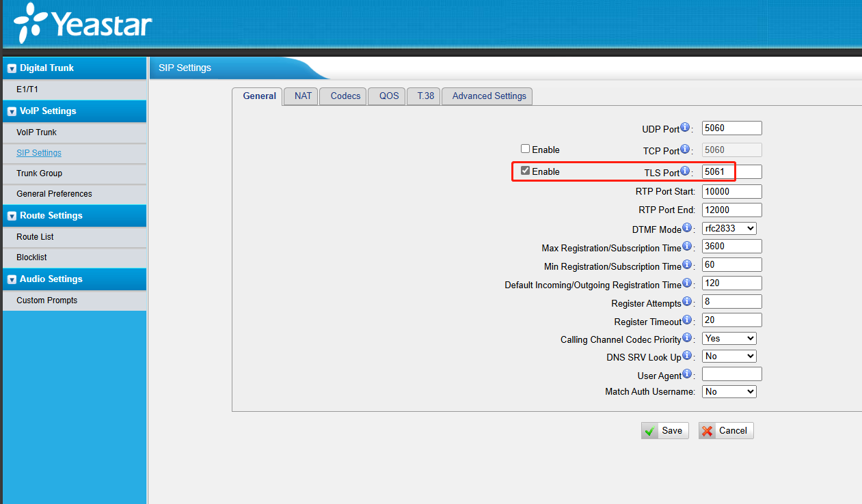Uncheck the TLS Port Enable checkbox

[525, 171]
